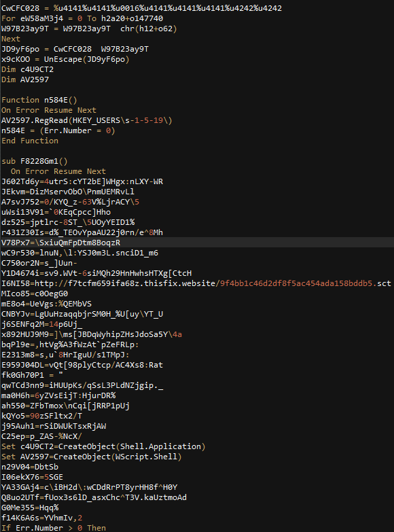Viewport: 394px width, 532px height.
Task: Select the line 'W97B23ay9T = W97B23ay9T chr(h12+o62)'
Action: (x=89, y=29)
